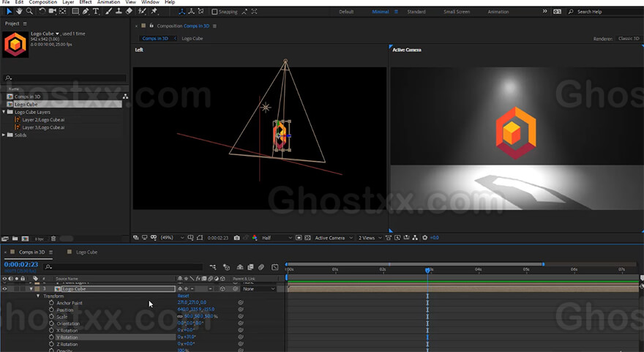Expand the Solids folder
Image resolution: width=644 pixels, height=352 pixels.
(4, 135)
